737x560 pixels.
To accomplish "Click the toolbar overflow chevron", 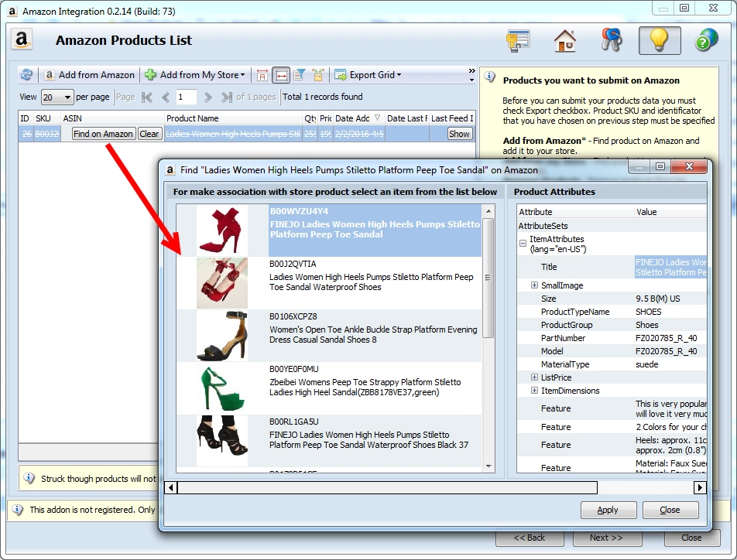I will 471,75.
